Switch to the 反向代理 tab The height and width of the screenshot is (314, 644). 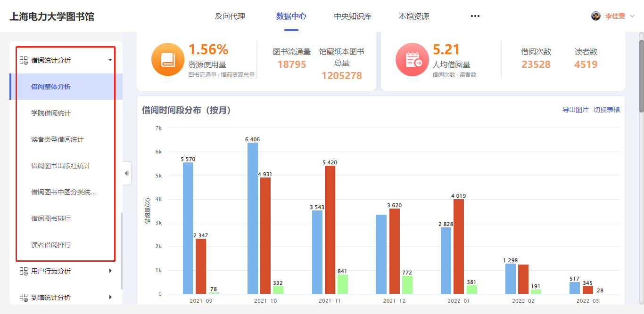(230, 16)
